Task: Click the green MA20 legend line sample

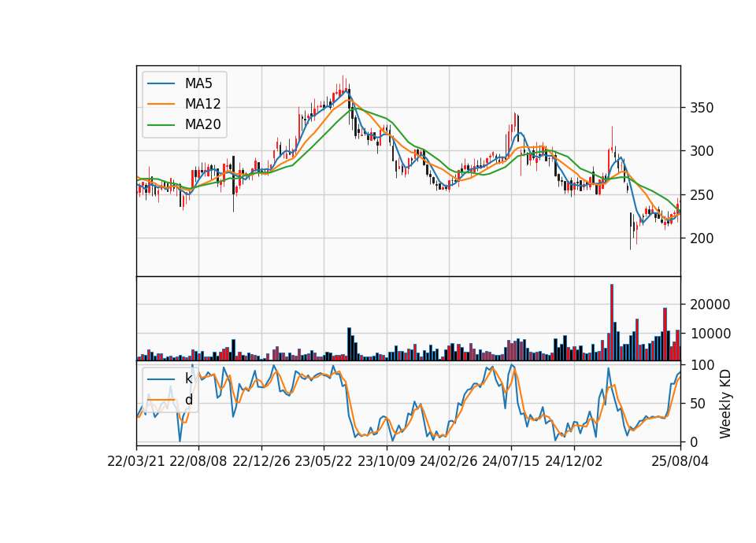Action: click(161, 124)
